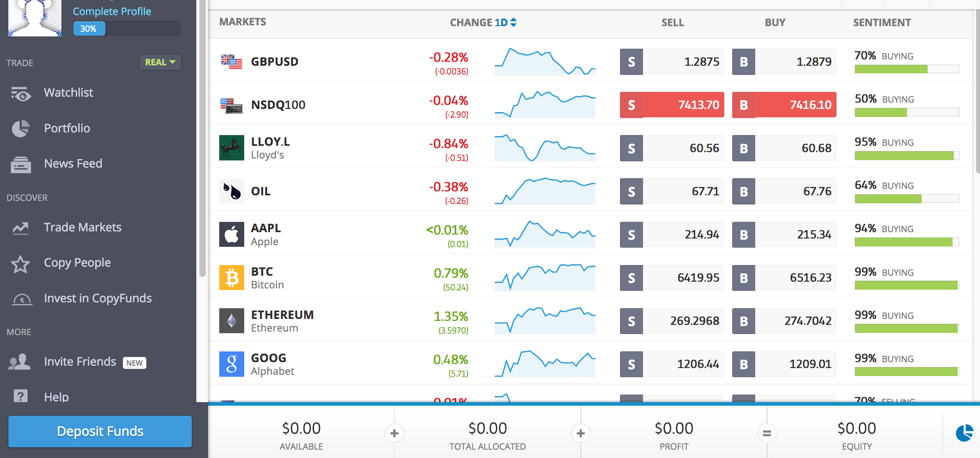The image size is (980, 458).
Task: Click the Invite Friends people icon
Action: click(x=19, y=362)
